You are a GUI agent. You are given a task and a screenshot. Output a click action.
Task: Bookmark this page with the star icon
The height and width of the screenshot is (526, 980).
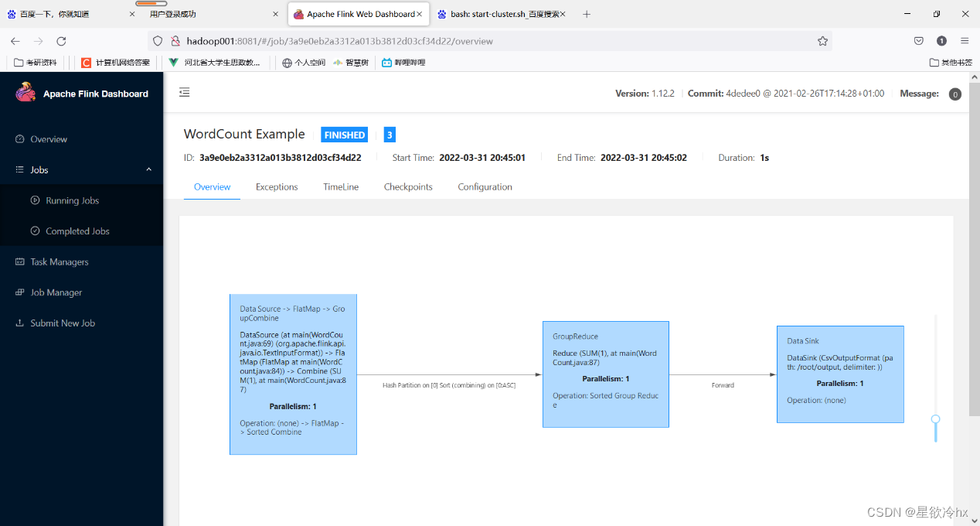point(822,41)
